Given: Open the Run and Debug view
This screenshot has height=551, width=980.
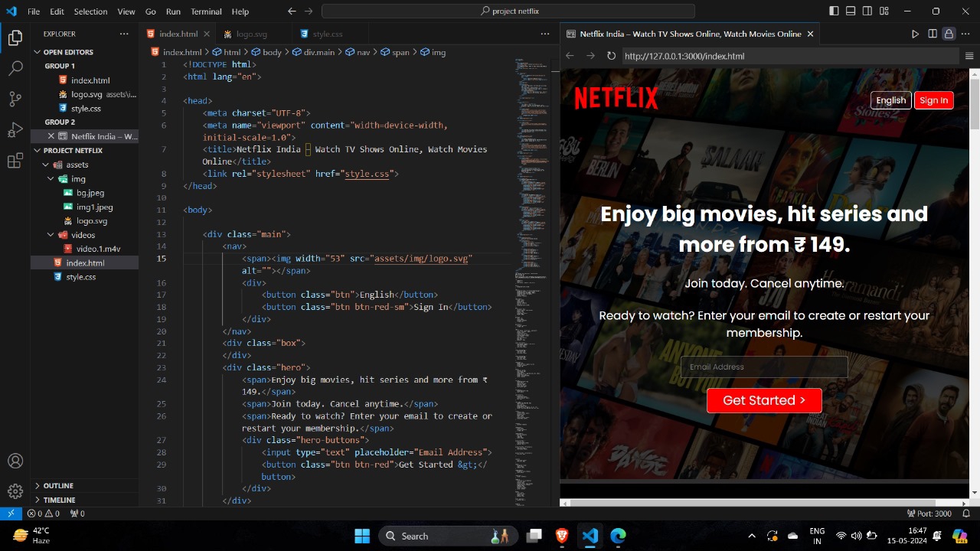Looking at the screenshot, I should 15,129.
